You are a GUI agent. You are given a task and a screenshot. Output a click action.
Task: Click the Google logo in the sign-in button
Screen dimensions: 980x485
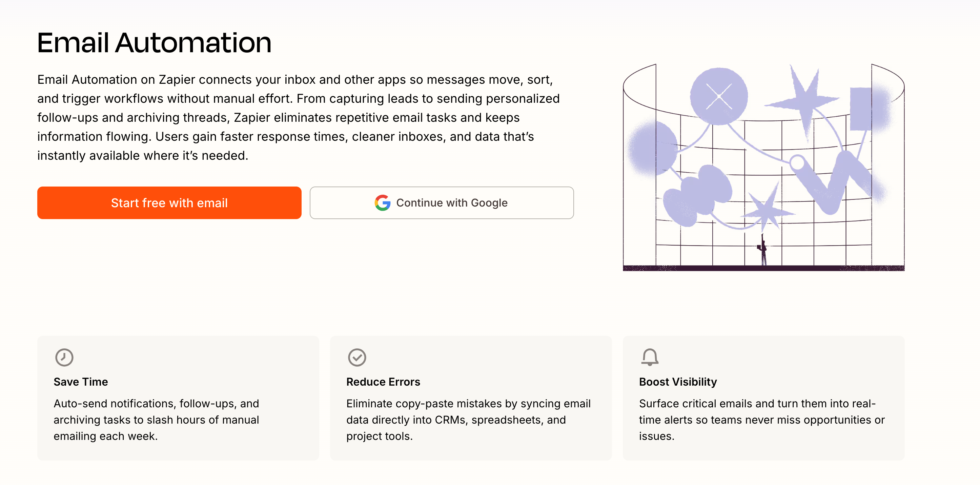(382, 202)
